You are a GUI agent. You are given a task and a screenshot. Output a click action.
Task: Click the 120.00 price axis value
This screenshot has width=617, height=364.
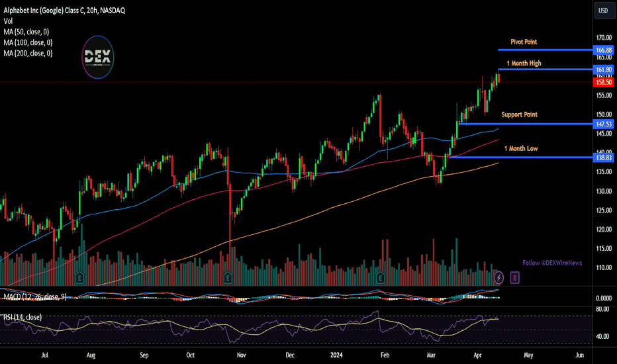pos(604,230)
